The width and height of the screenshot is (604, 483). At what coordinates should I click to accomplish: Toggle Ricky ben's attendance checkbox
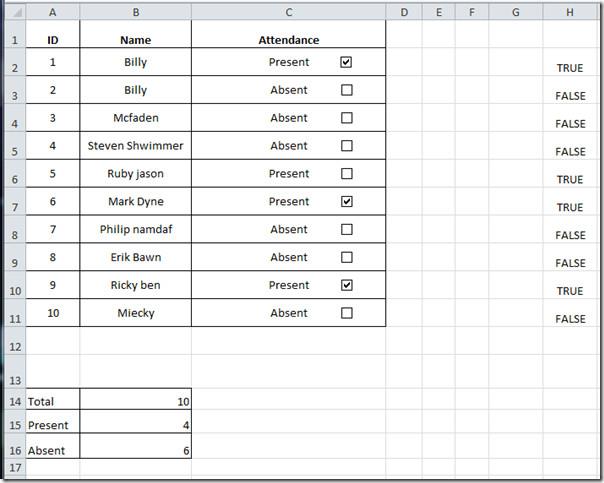click(x=347, y=285)
